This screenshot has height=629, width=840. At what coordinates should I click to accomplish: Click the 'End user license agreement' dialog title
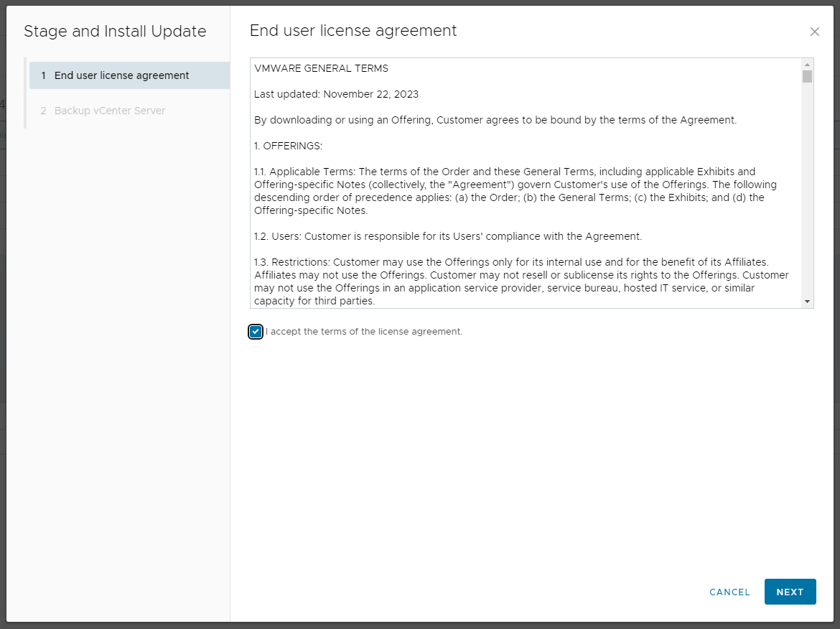click(353, 31)
